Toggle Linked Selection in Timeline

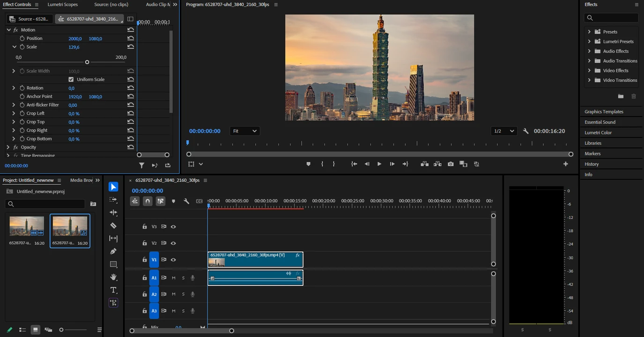161,201
